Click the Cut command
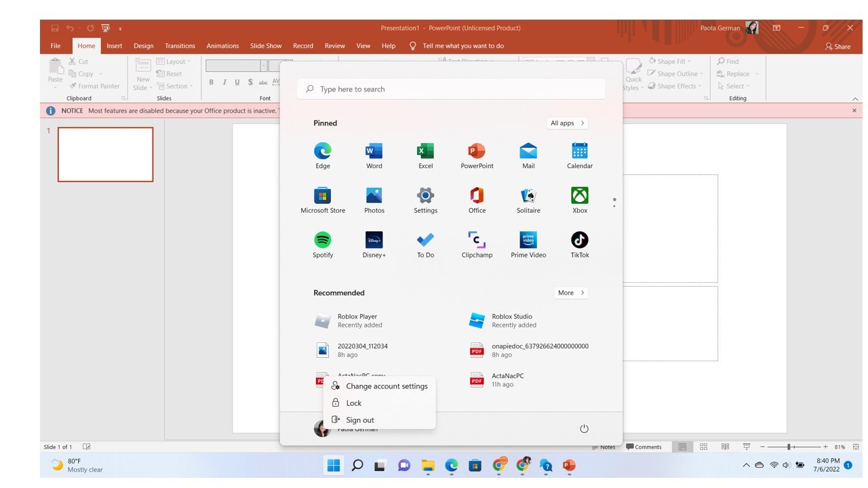Viewport: 868px width, 488px height. (78, 61)
